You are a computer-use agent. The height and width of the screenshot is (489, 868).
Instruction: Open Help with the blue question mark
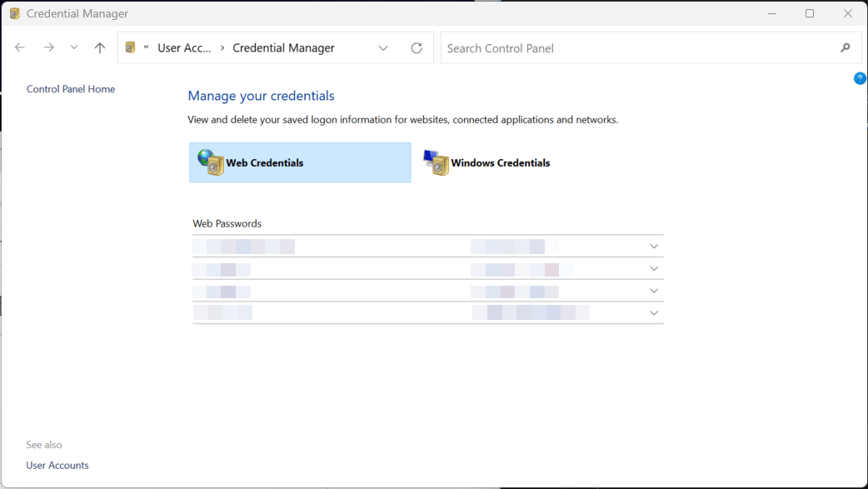[x=860, y=78]
